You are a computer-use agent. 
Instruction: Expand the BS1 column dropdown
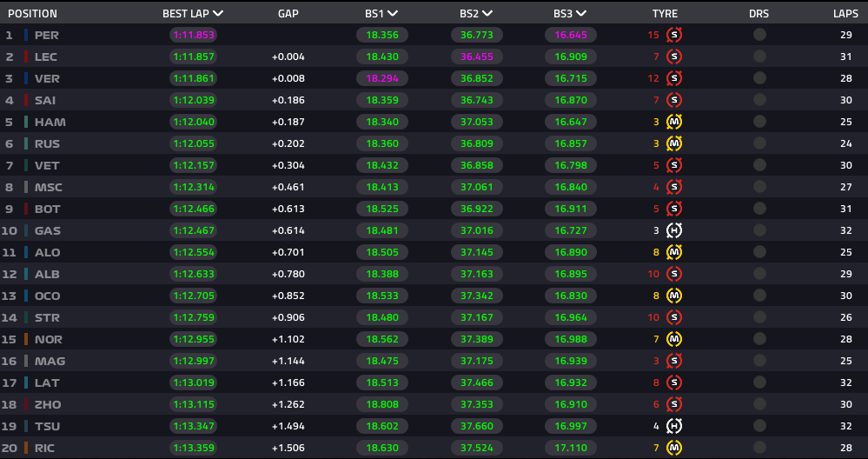[393, 14]
